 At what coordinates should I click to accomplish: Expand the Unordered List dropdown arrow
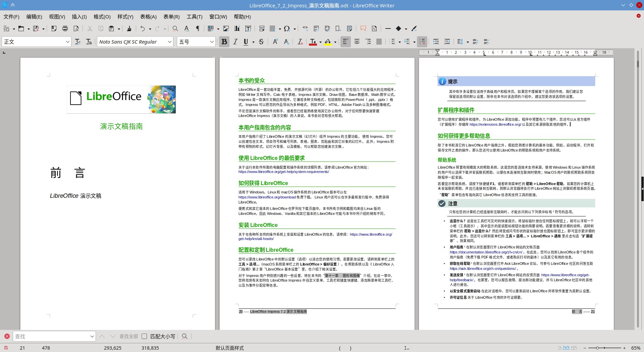pos(399,42)
